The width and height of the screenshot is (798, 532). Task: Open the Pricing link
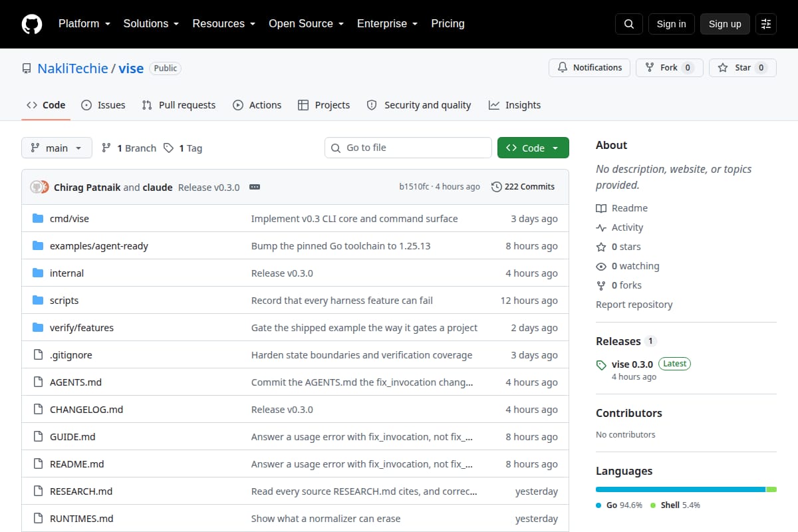[x=448, y=23]
